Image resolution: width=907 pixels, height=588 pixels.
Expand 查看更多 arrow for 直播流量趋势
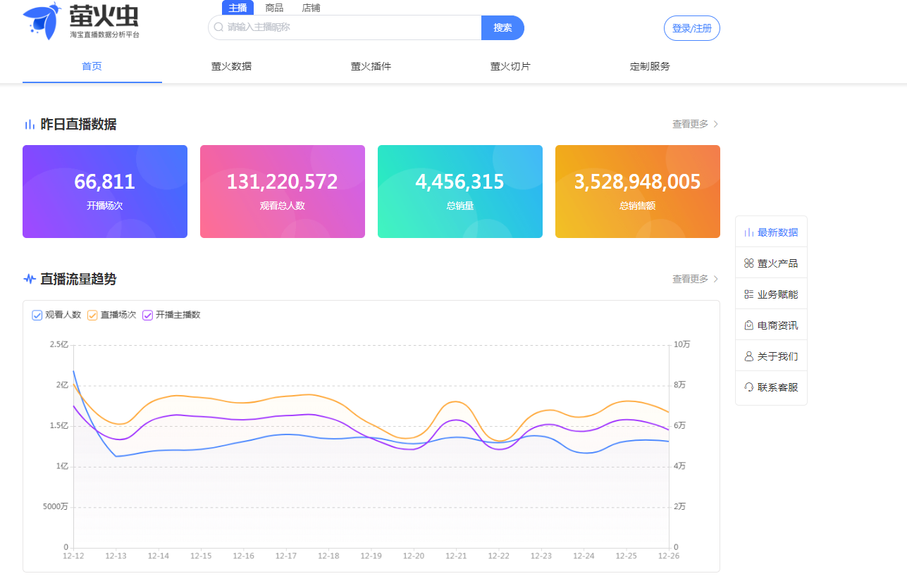coord(716,279)
